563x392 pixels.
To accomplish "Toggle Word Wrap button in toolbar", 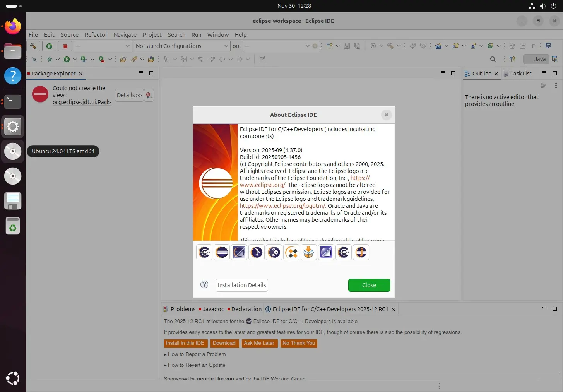I will click(512, 46).
